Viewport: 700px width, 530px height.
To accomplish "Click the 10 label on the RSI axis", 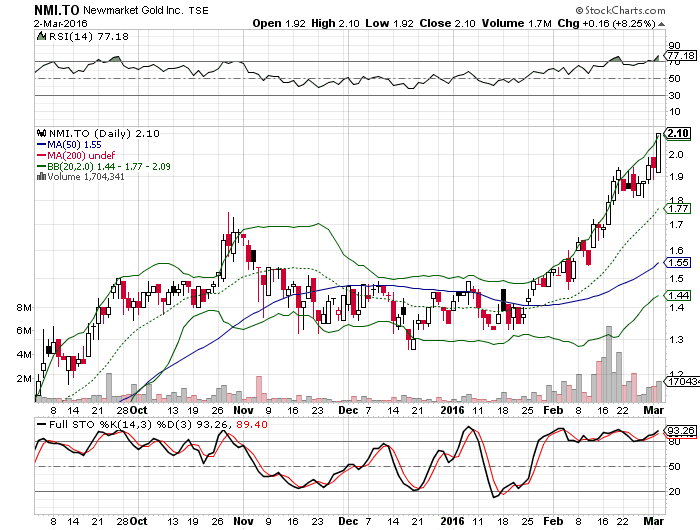I will pos(675,112).
